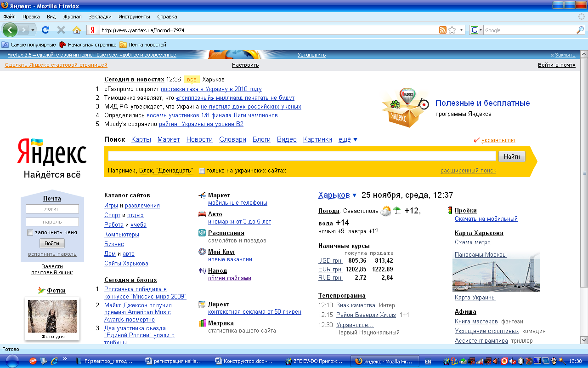Open the Файл menu

coord(9,17)
